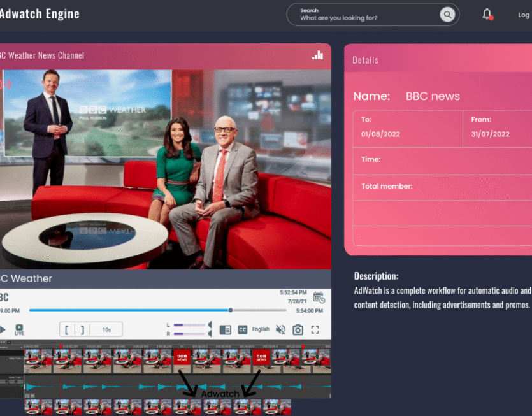Adjust left channel volume bar

189,325
